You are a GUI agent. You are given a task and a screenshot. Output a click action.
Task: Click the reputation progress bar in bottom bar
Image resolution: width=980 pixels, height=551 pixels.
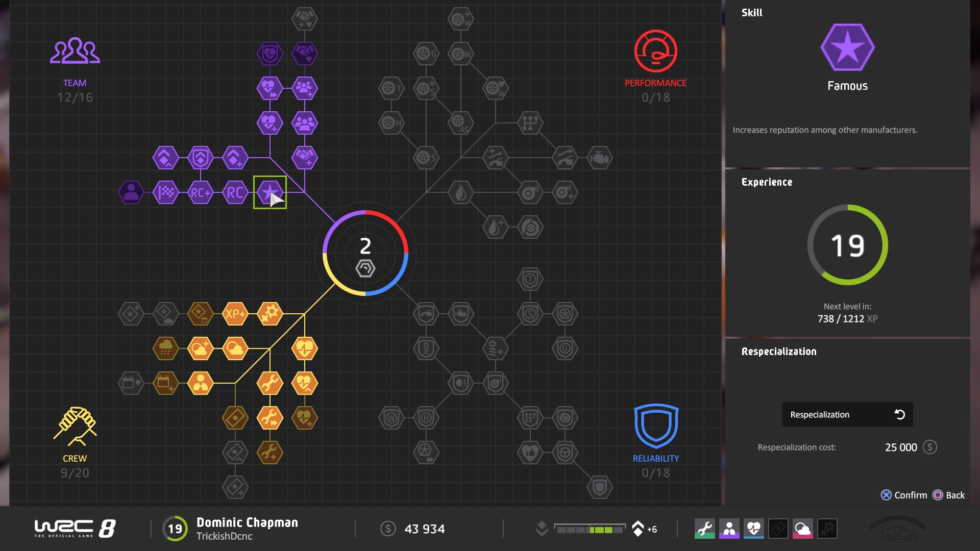coord(590,529)
